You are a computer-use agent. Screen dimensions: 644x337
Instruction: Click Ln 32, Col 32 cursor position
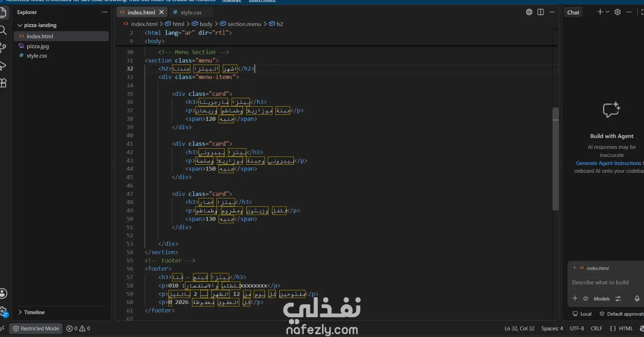tap(519, 329)
